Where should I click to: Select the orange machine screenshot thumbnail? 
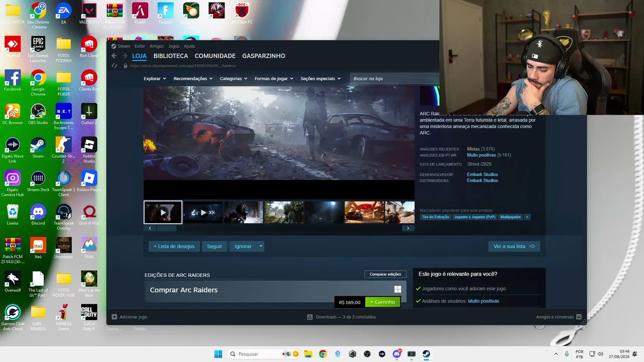[364, 212]
